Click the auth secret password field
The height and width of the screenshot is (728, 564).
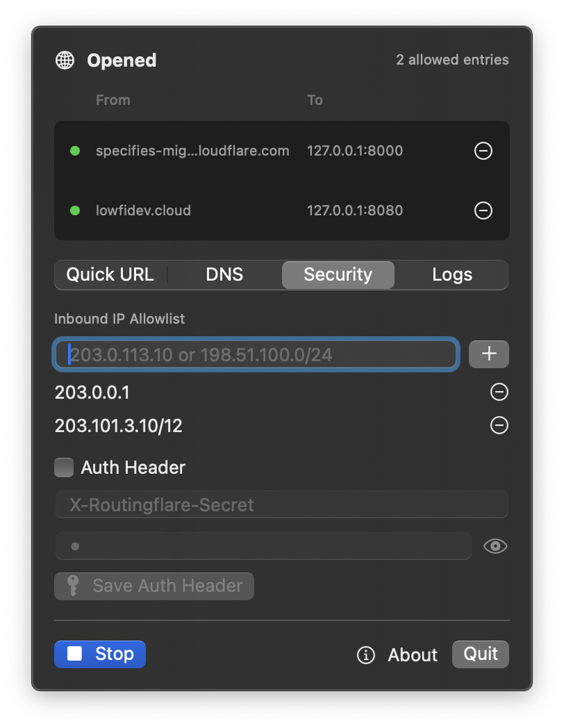263,547
